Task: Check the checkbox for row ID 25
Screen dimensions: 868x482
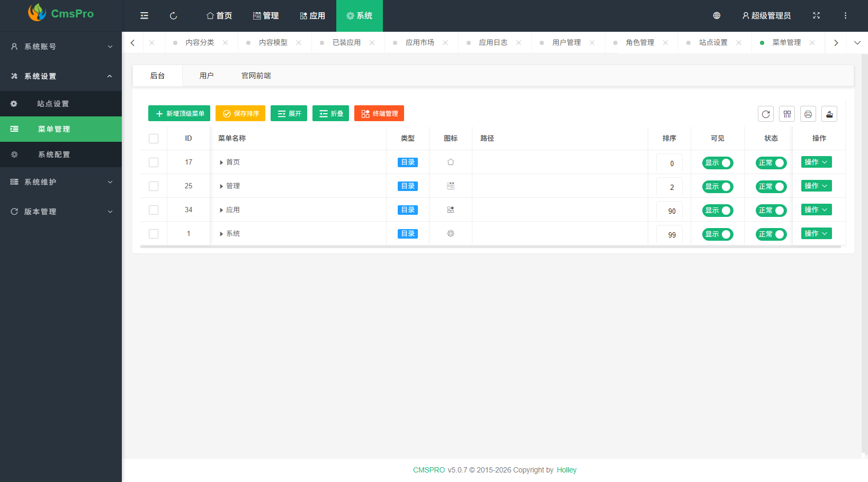Action: pos(154,186)
